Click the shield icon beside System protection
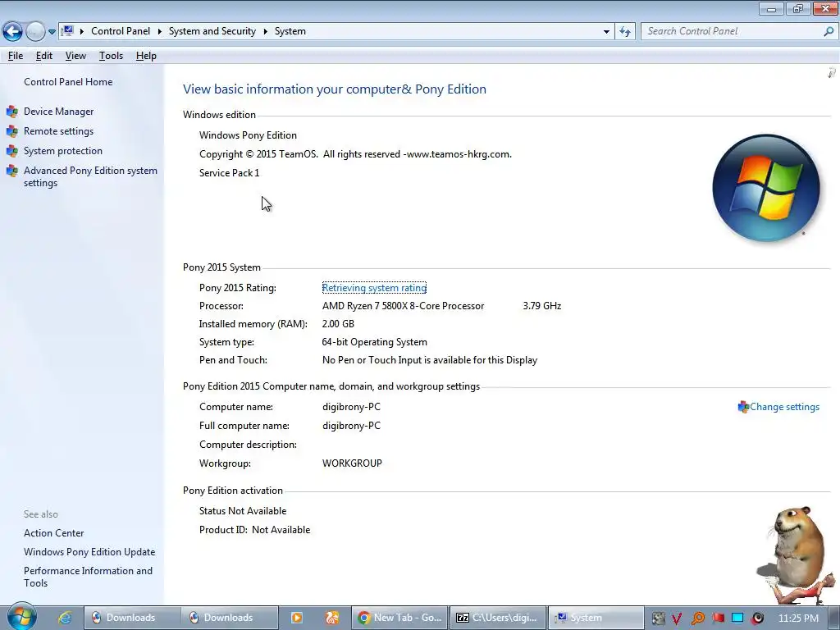Screen dimensions: 840x630 (11, 151)
